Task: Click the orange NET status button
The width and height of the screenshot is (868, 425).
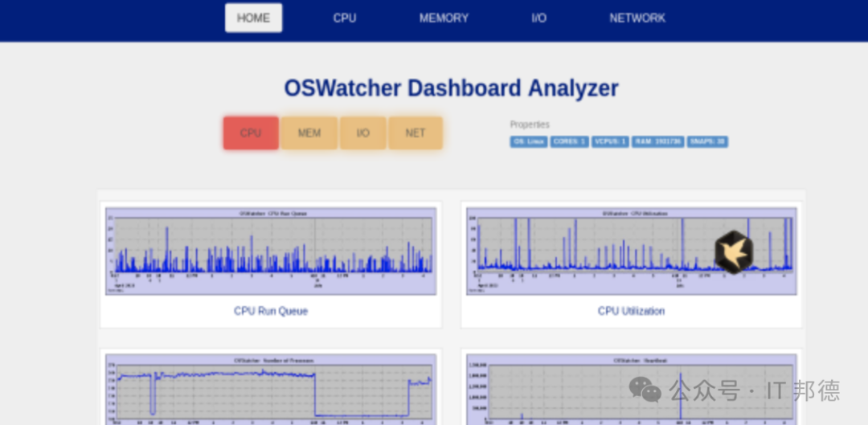Action: [416, 133]
